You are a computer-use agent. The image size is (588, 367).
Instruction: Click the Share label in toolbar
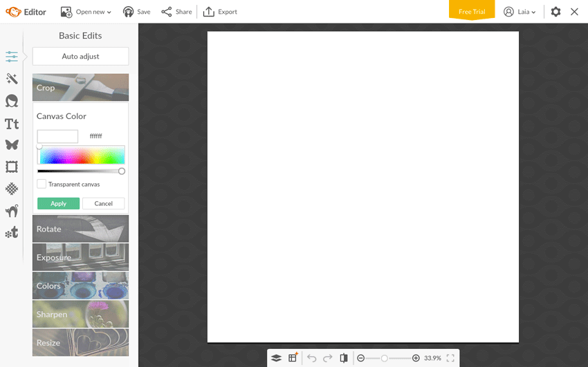coord(184,12)
